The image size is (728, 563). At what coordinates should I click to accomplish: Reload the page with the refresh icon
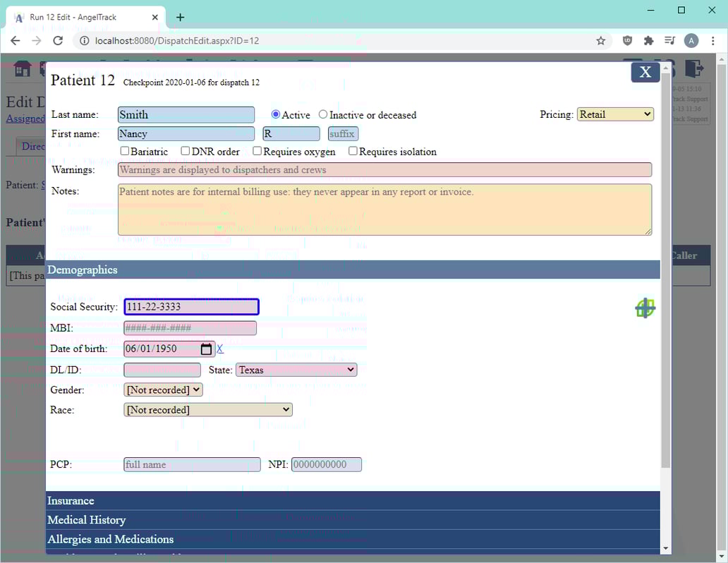[59, 40]
